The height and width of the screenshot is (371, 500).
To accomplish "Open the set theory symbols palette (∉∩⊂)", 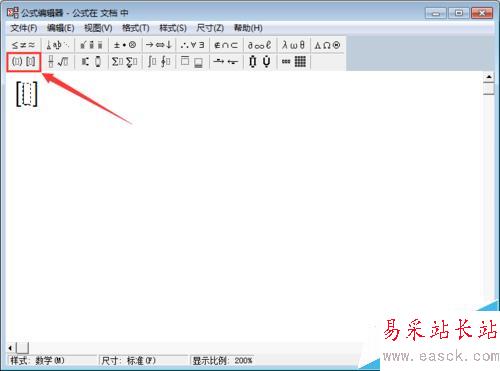I will click(226, 45).
